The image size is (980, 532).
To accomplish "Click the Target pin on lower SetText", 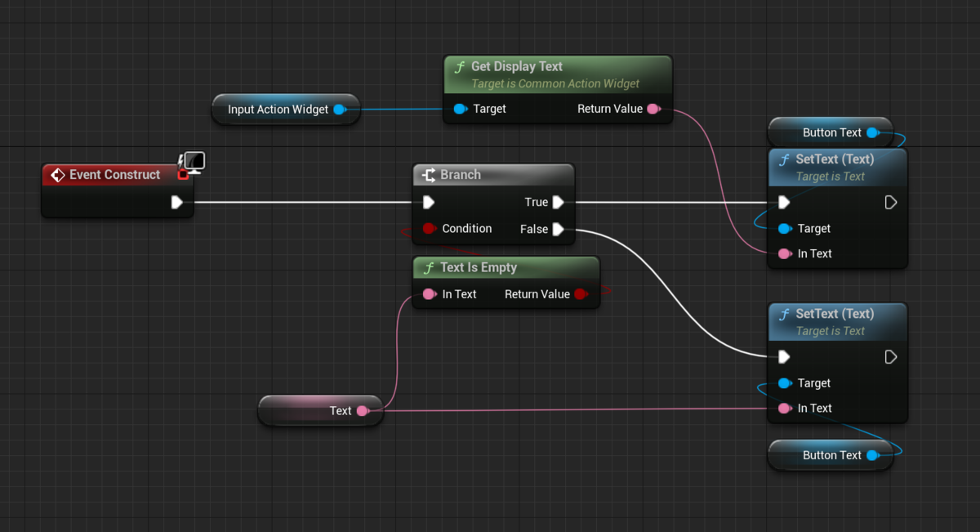I will 786,382.
